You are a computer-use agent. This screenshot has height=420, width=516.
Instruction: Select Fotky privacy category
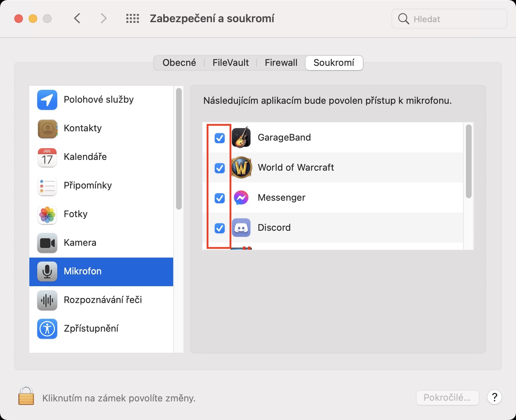pos(76,214)
